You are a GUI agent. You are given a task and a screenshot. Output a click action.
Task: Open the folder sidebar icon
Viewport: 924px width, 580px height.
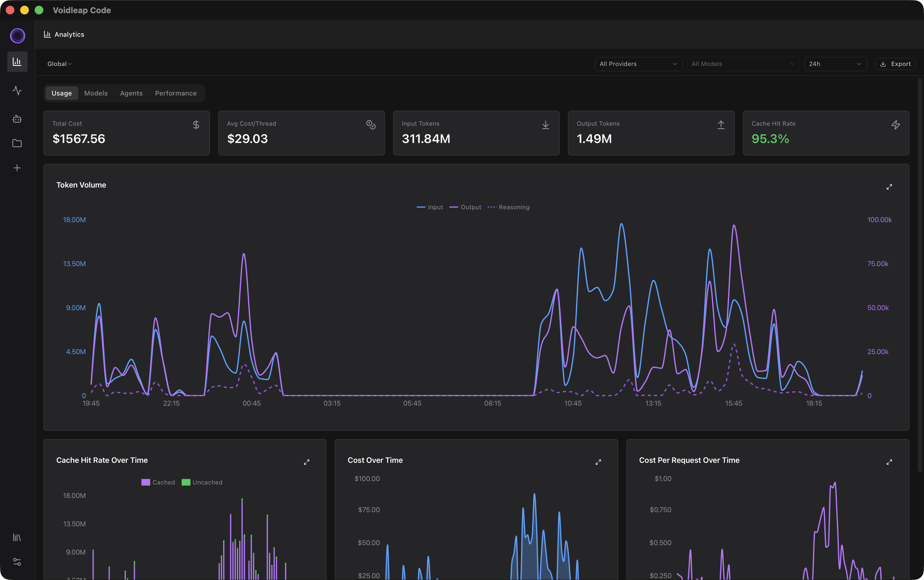pyautogui.click(x=17, y=143)
